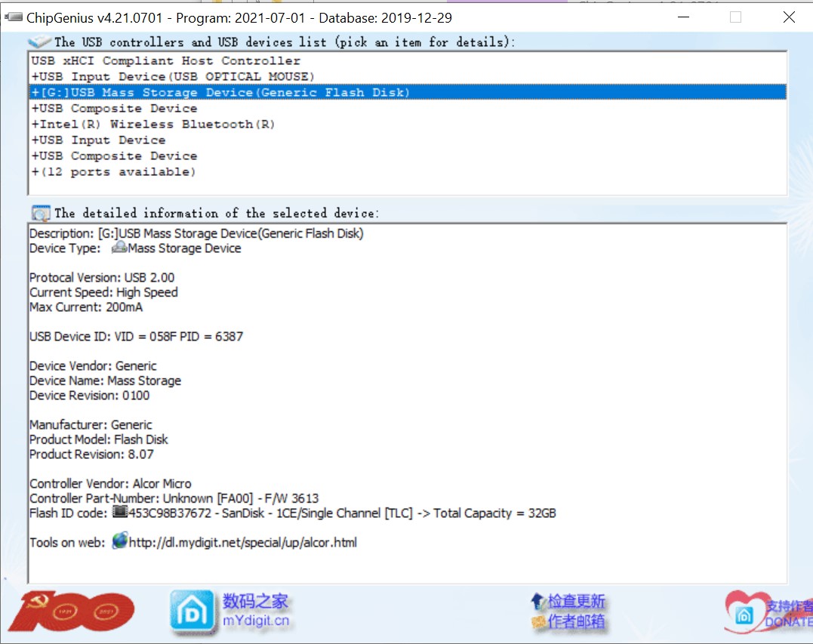This screenshot has width=813, height=644.
Task: Click the Product Revision: 8.07 line
Action: pyautogui.click(x=92, y=454)
